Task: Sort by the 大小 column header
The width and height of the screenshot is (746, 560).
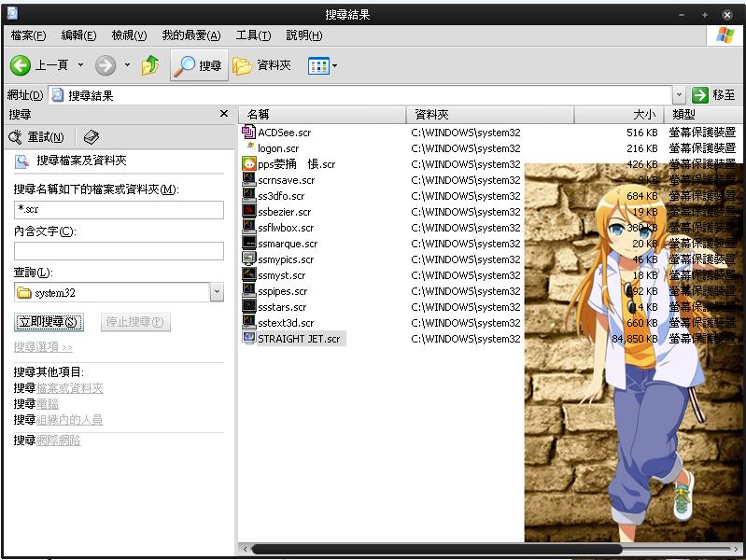Action: tap(619, 115)
